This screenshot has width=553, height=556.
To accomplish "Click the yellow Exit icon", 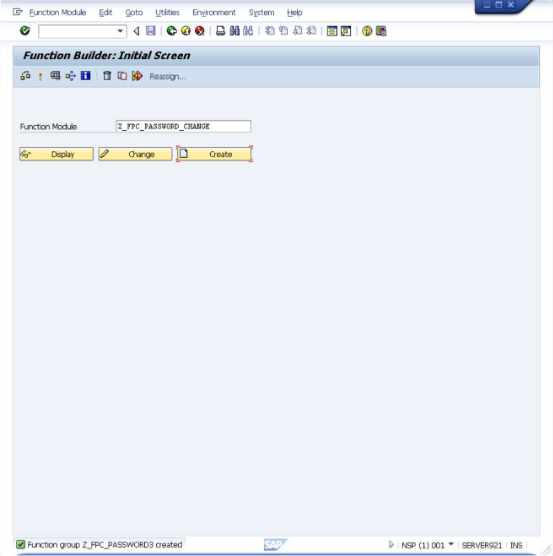I will (186, 31).
